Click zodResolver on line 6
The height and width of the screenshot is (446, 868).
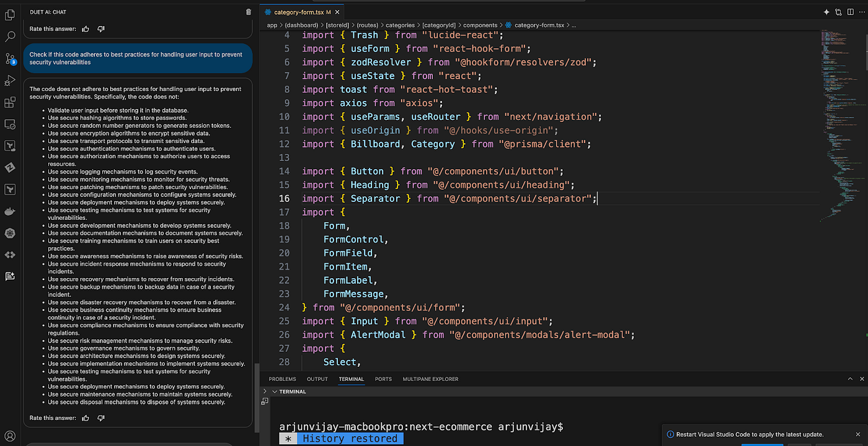tap(381, 62)
